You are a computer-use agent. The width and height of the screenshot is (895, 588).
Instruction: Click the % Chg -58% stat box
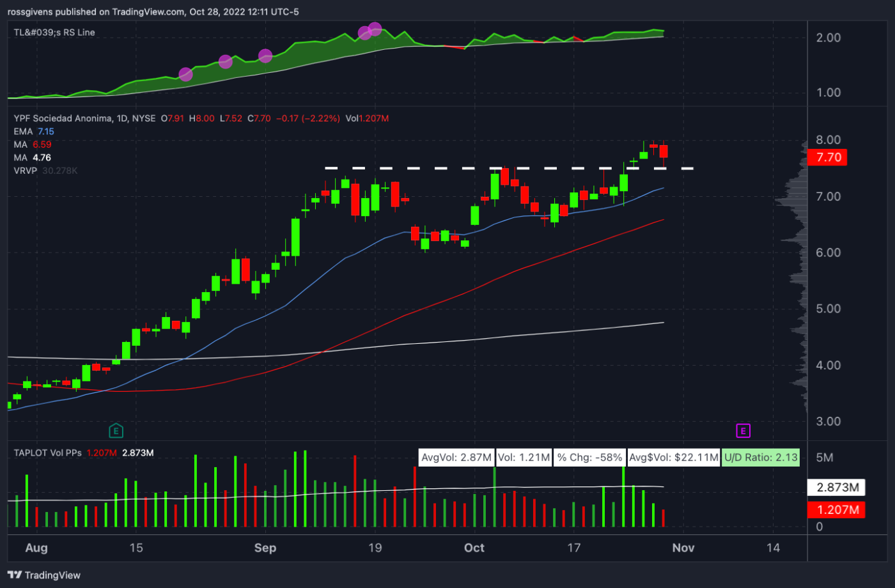pos(589,457)
